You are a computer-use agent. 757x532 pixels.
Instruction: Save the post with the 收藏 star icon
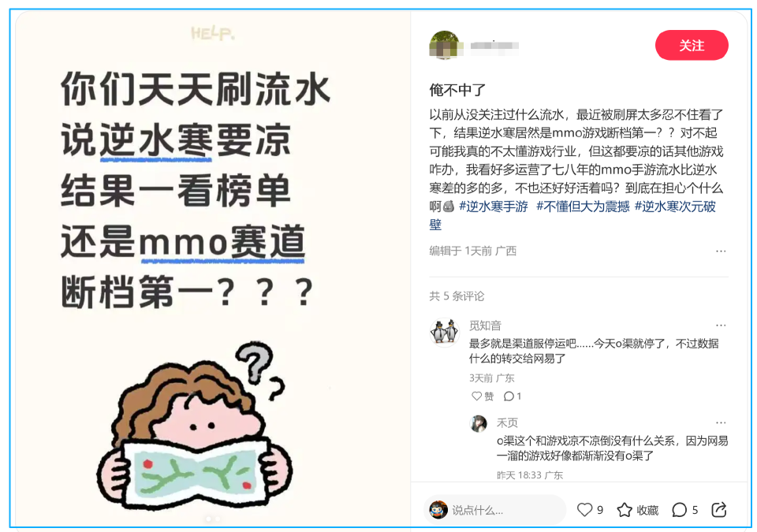coord(625,510)
